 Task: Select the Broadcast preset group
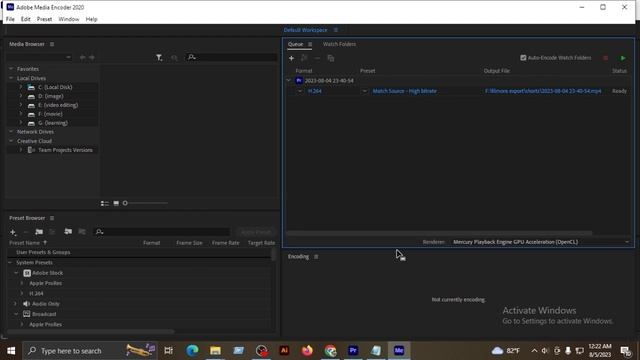44,314
